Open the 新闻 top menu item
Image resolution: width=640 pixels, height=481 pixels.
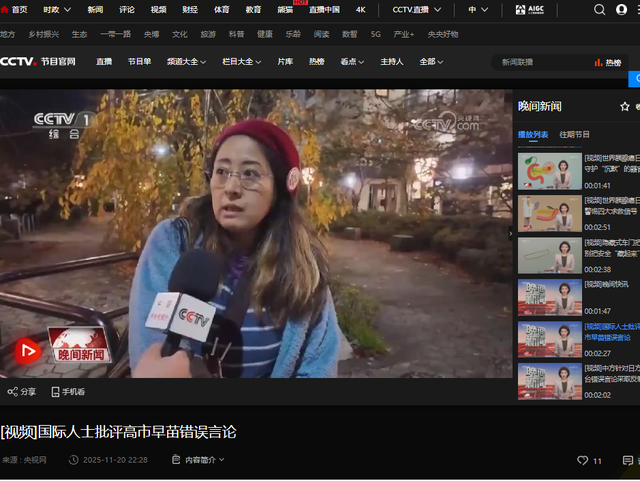(x=95, y=9)
